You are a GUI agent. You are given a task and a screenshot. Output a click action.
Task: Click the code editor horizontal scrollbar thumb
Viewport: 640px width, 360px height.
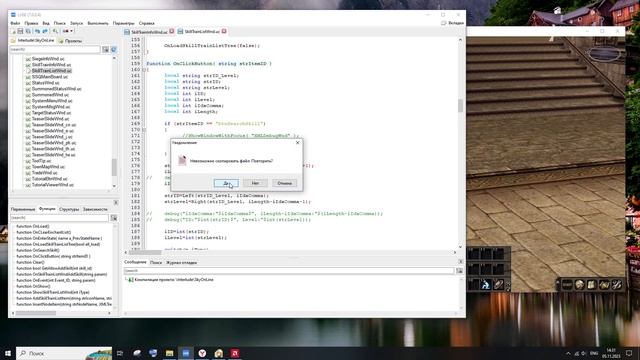point(145,253)
